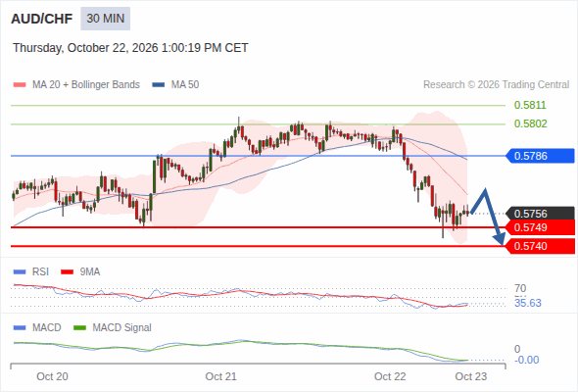The height and width of the screenshot is (392, 578).
Task: Click the 30 MIN timeframe badge
Action: pos(106,19)
